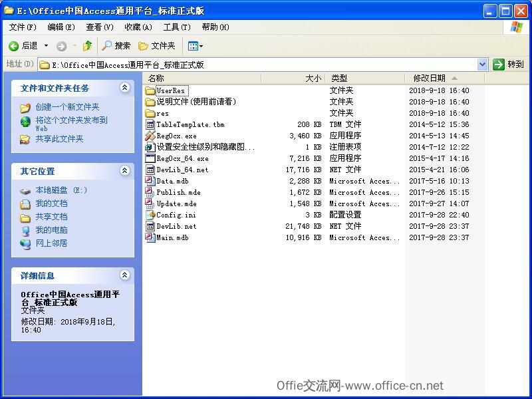Select the Main.mdb Access file icon
Image resolution: width=532 pixels, height=399 pixels.
click(150, 237)
